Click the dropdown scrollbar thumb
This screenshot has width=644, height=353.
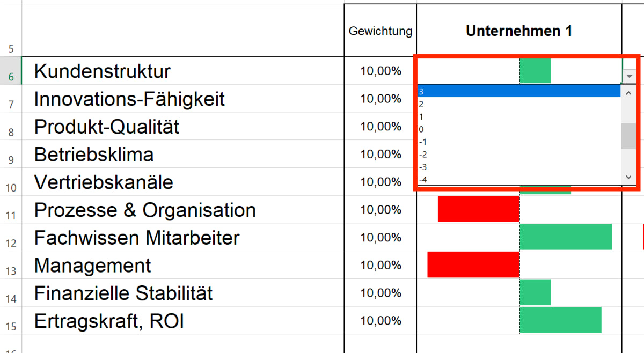click(x=628, y=137)
